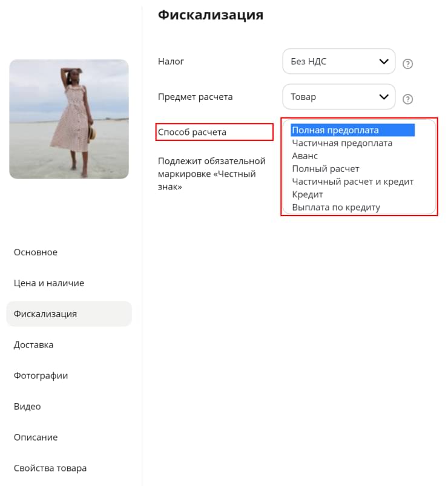448x486 pixels.
Task: Open the Цена и наличие section
Action: point(49,283)
